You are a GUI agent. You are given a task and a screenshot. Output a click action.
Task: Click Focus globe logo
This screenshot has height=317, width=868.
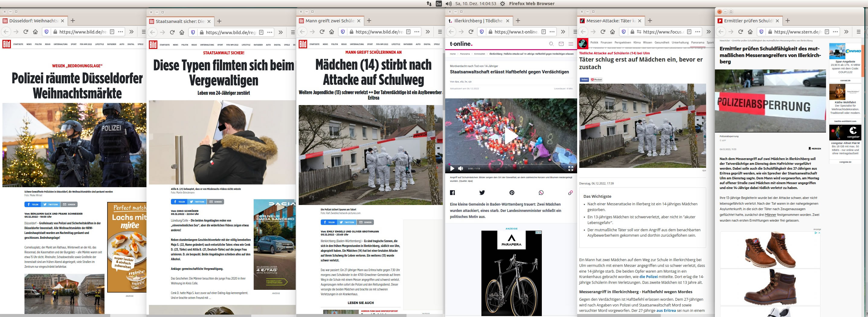tap(583, 43)
